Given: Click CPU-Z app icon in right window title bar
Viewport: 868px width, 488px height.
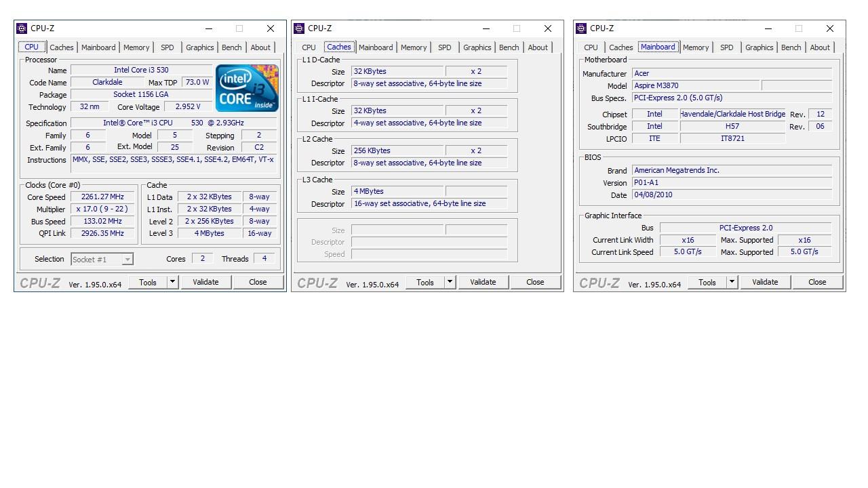Looking at the screenshot, I should tap(581, 28).
